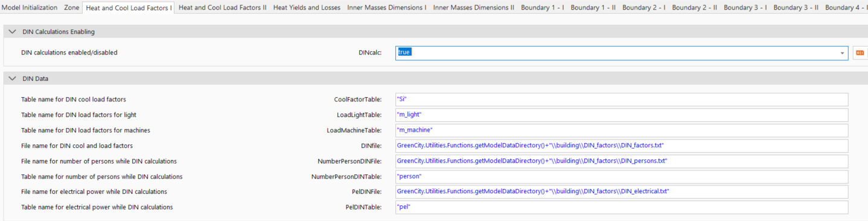
Task: Switch to the Boundary 3 - II tab
Action: [x=796, y=8]
